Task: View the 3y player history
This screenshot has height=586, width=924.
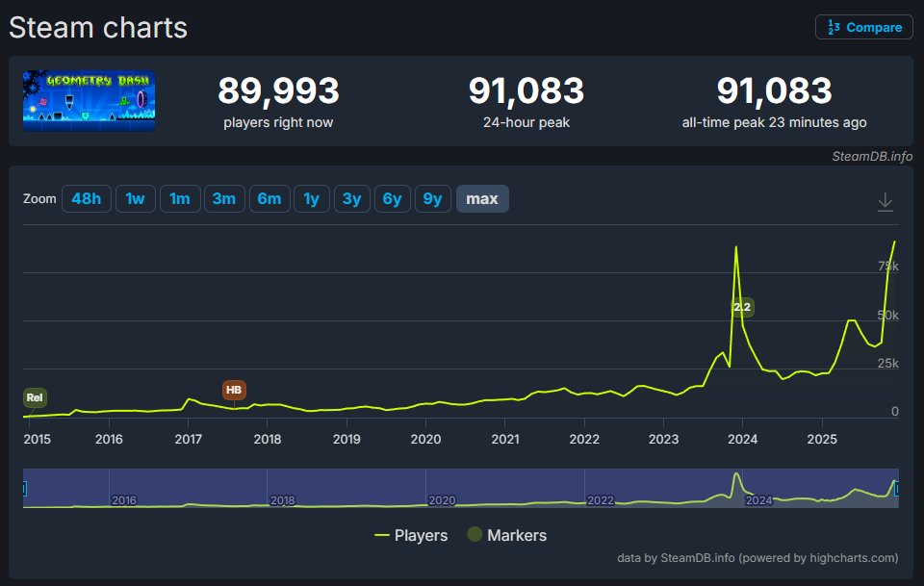Action: pyautogui.click(x=351, y=198)
